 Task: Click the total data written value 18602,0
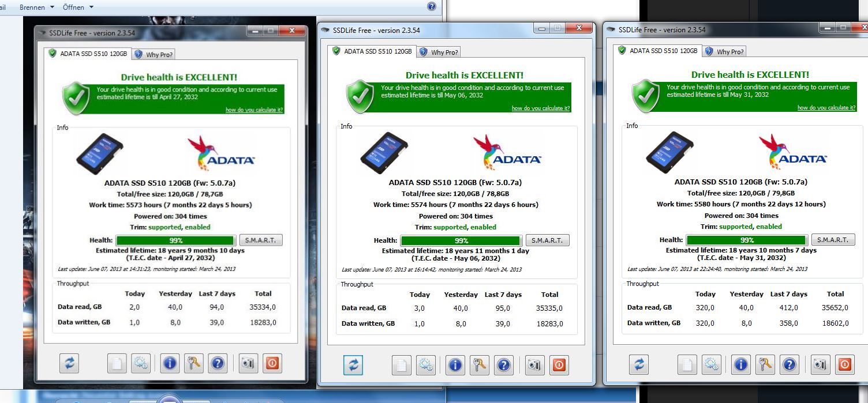tap(835, 323)
